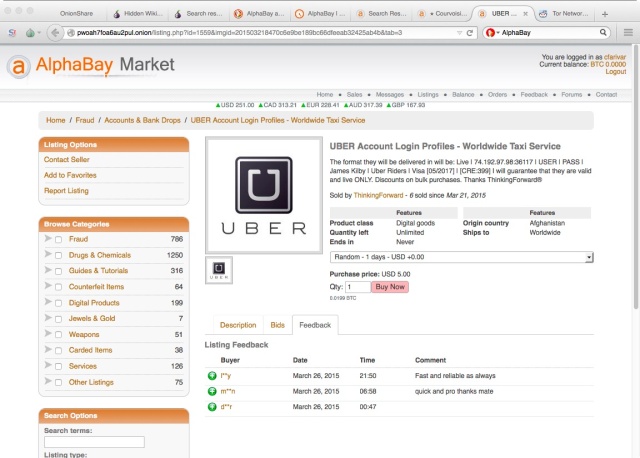Screen dimensions: 640x458
Task: Click the Carded Items category link
Action: click(x=90, y=350)
